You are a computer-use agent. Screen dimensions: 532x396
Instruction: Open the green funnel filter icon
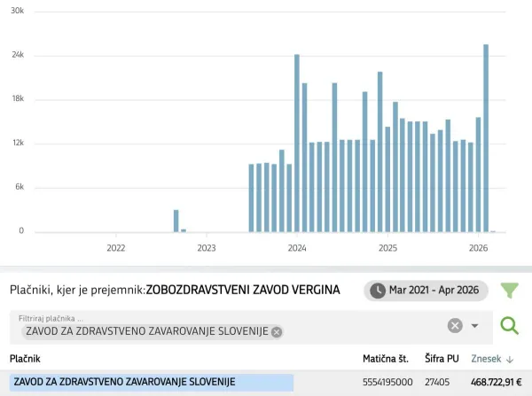click(509, 291)
